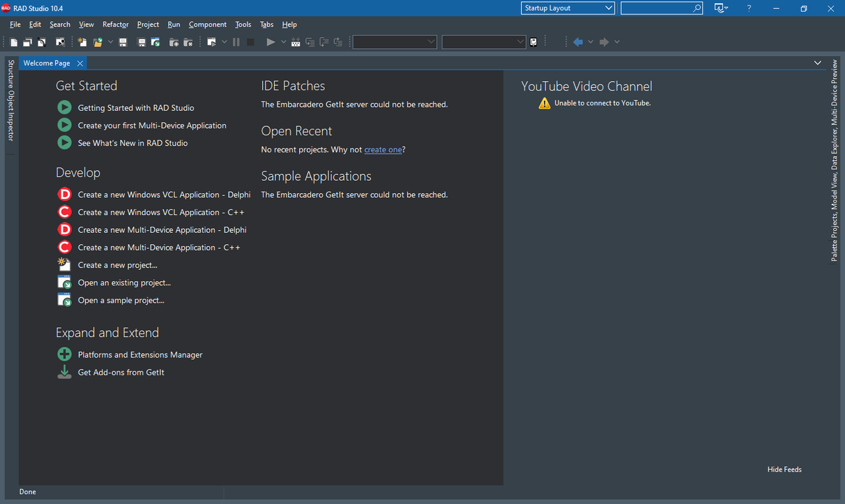Open the Multi-Device Preview side panel tab
845x504 pixels.
pyautogui.click(x=834, y=92)
